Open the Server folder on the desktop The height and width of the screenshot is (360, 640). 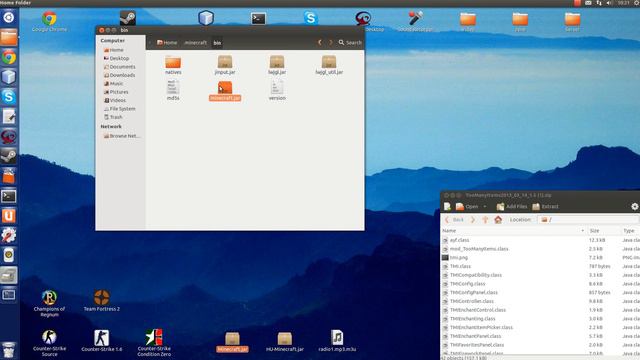click(x=572, y=22)
